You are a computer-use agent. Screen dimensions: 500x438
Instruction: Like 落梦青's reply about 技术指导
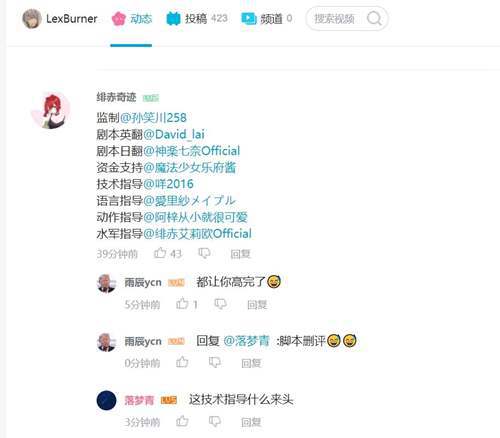pyautogui.click(x=182, y=421)
